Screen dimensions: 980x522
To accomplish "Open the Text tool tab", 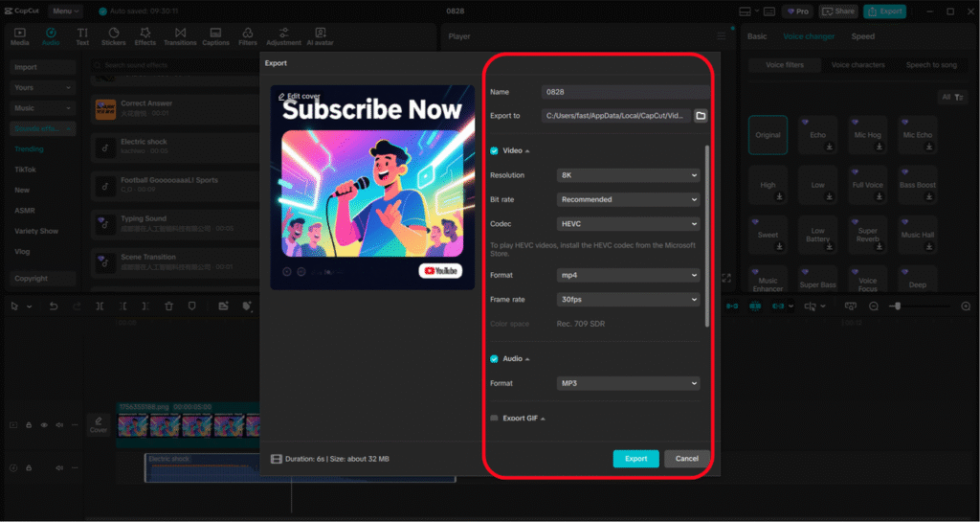I will point(82,37).
